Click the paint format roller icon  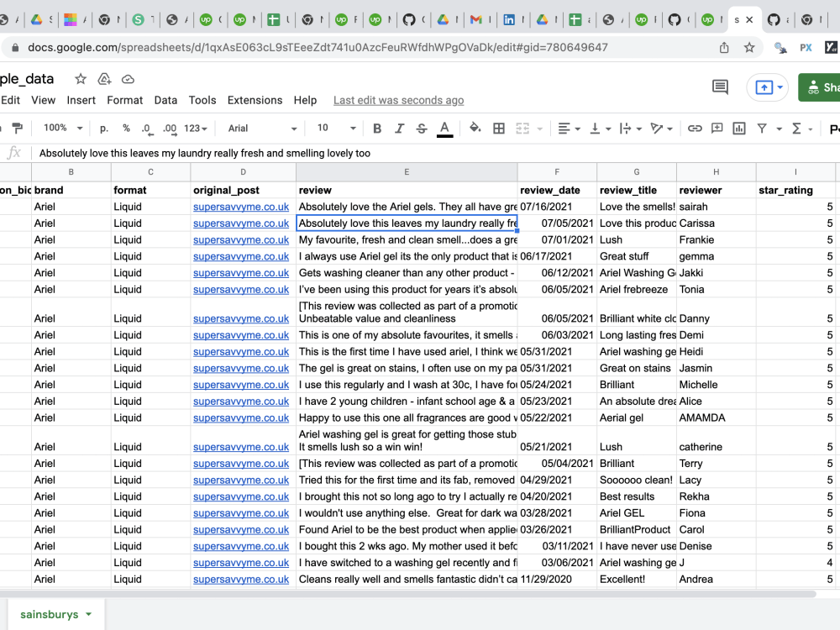pyautogui.click(x=17, y=128)
